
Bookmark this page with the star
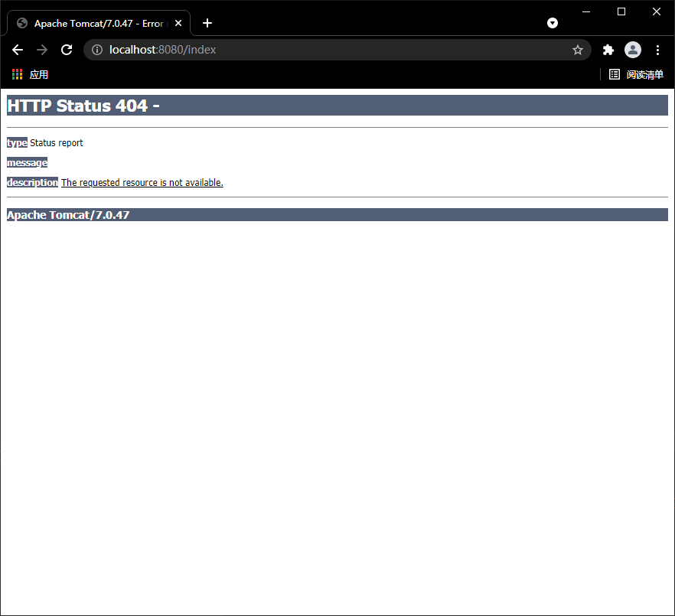coord(578,50)
